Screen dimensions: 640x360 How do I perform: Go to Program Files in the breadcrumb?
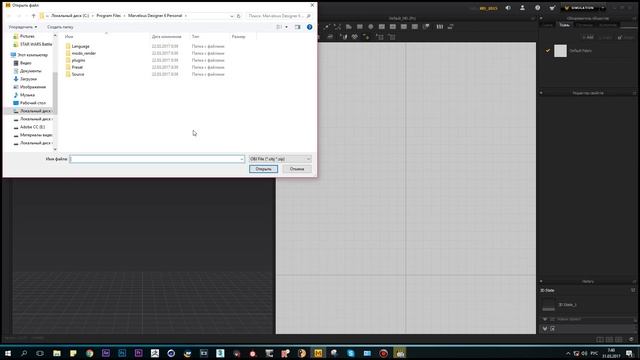pos(109,16)
